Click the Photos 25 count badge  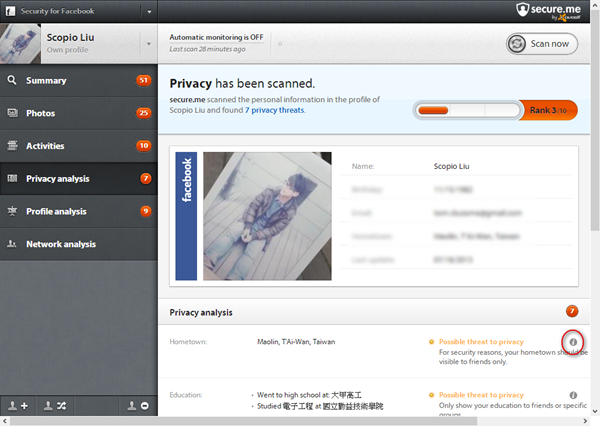143,113
